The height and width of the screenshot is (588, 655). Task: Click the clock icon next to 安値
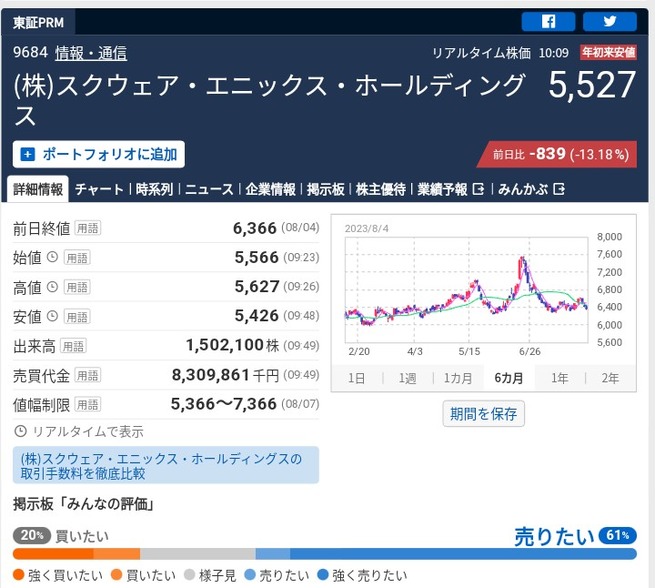pyautogui.click(x=52, y=316)
